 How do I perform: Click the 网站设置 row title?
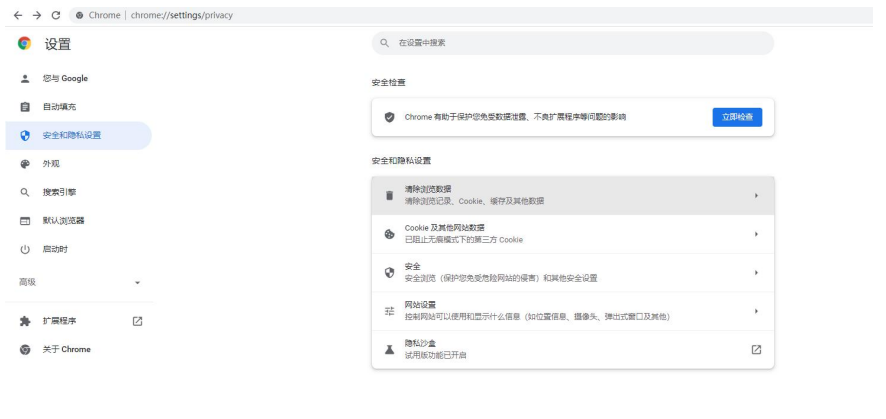[420, 304]
